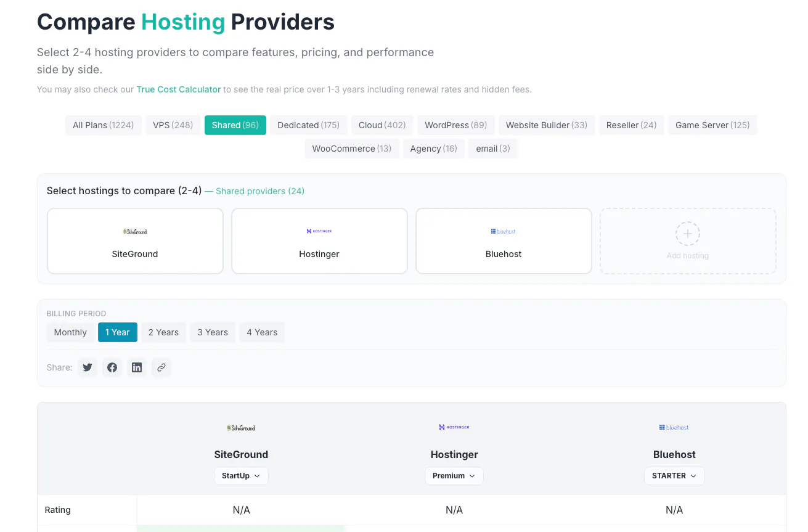
Task: Click 'Shared providers (24)' text
Action: pos(260,191)
